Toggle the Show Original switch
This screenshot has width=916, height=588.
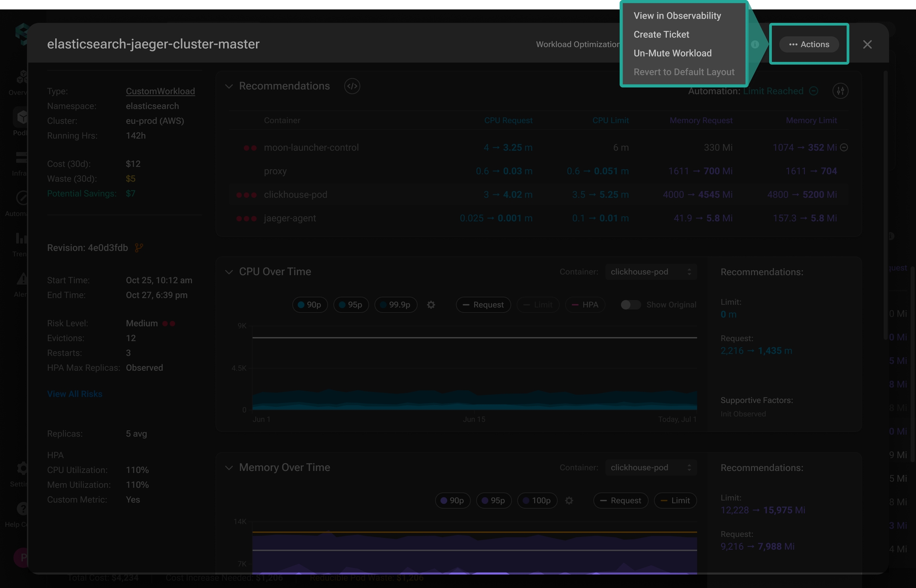click(x=631, y=305)
